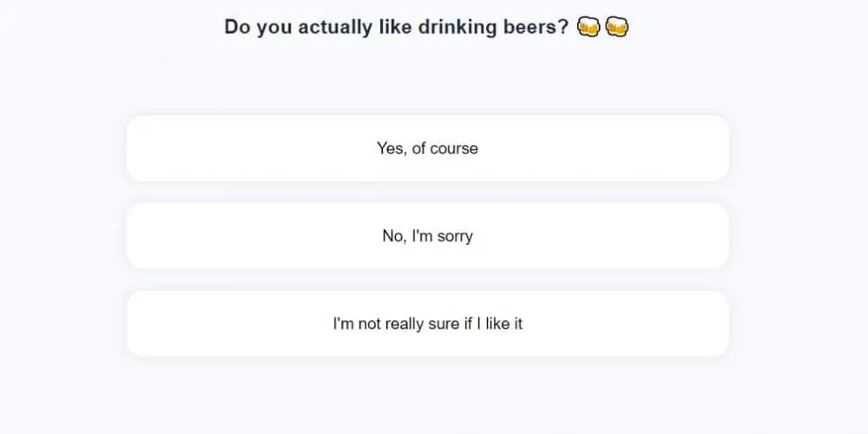Select the "No, I'm sorry" answer
The image size is (868, 434).
tap(427, 236)
